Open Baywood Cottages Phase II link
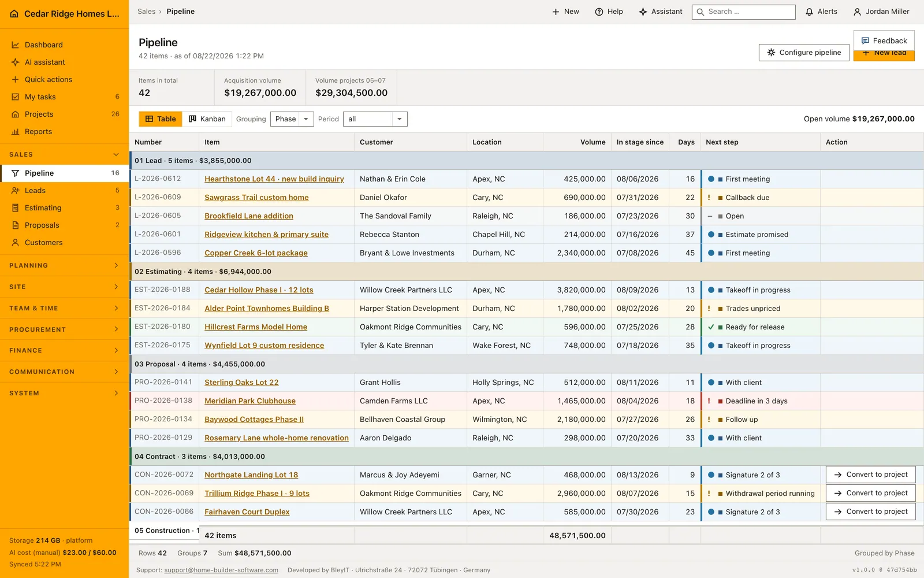Image resolution: width=924 pixels, height=578 pixels. (x=254, y=420)
